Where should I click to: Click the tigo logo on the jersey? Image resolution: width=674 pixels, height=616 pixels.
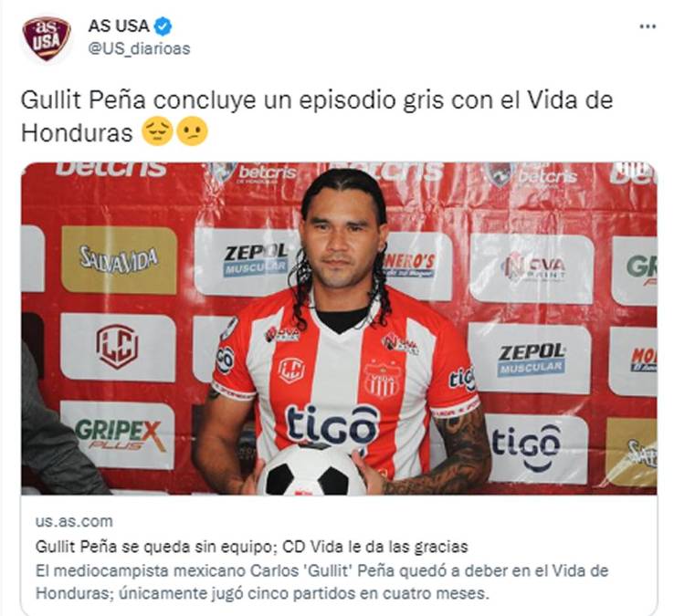[x=332, y=425]
